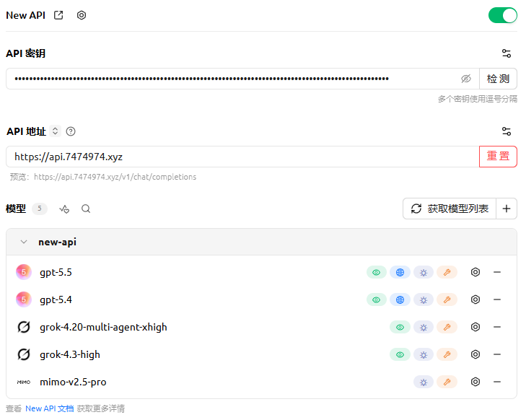The height and width of the screenshot is (420, 526).
Task: Select the gpt-5.4 model name
Action: (56, 299)
